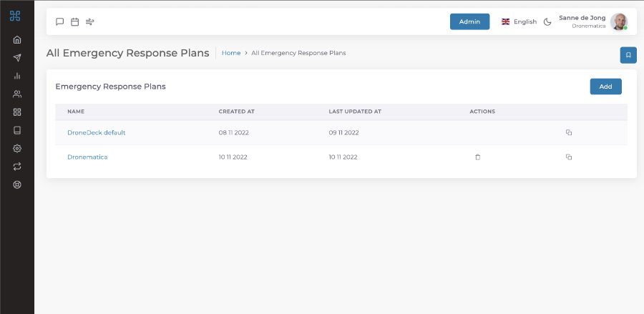Delete the Dronematica plan with trash icon
Image resolution: width=644 pixels, height=314 pixels.
pos(478,157)
